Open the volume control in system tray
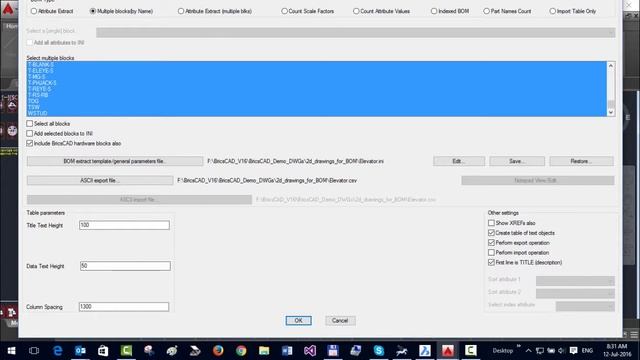The height and width of the screenshot is (360, 640). 562,351
